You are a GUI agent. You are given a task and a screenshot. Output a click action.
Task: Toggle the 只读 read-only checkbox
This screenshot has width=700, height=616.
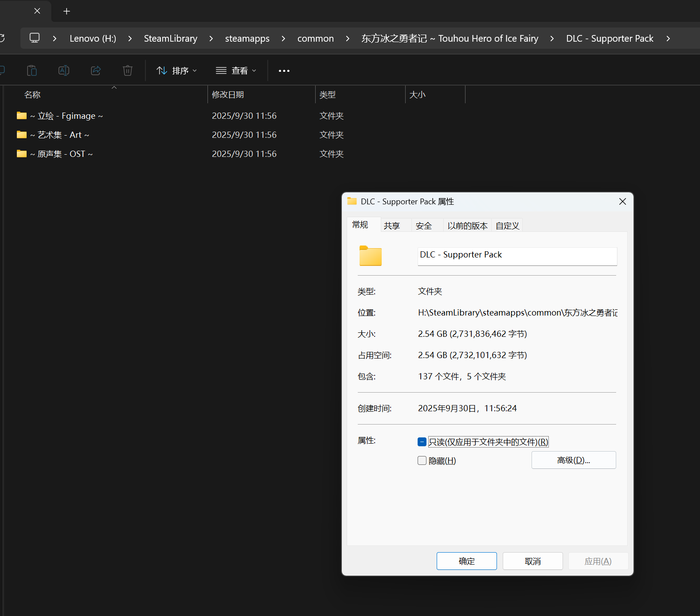pyautogui.click(x=422, y=442)
